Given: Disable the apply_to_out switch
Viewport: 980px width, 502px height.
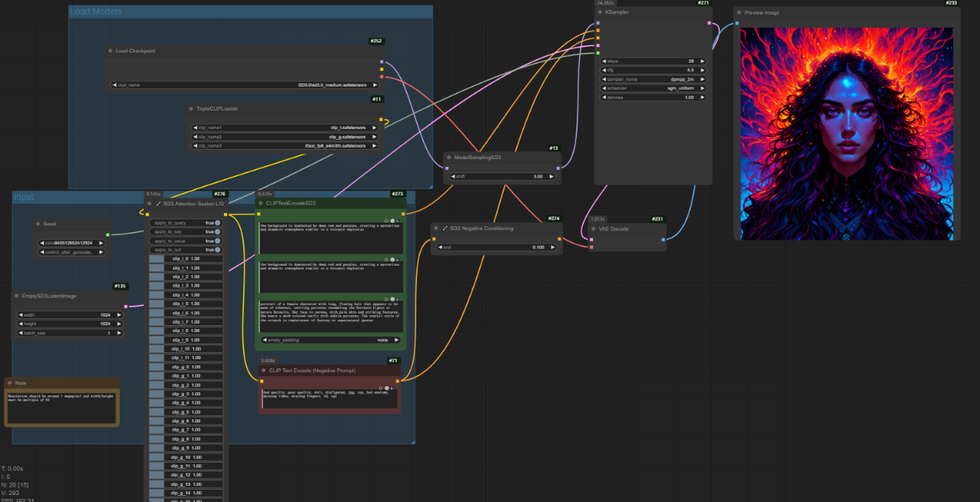Looking at the screenshot, I should [217, 250].
